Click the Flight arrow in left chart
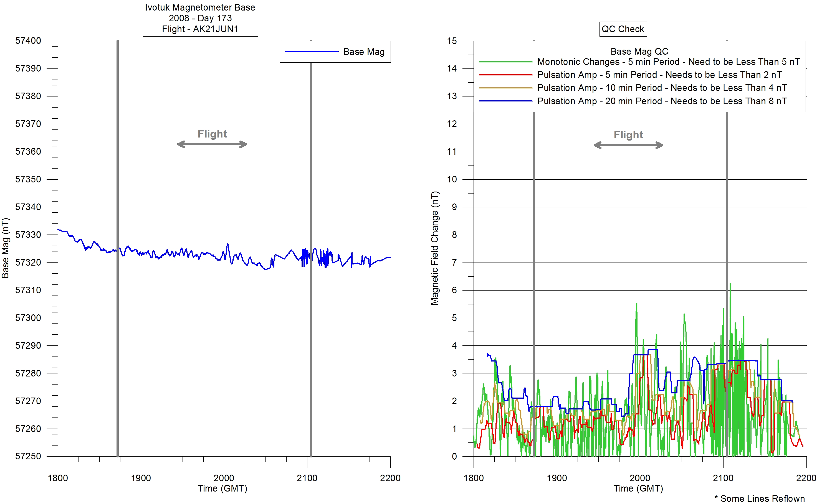This screenshot has width=817, height=504. click(212, 144)
